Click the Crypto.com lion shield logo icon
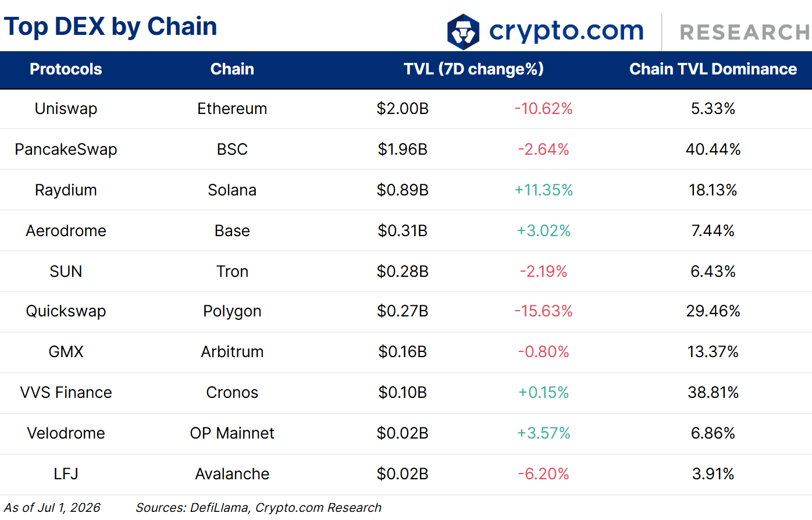This screenshot has width=812, height=520. [463, 31]
